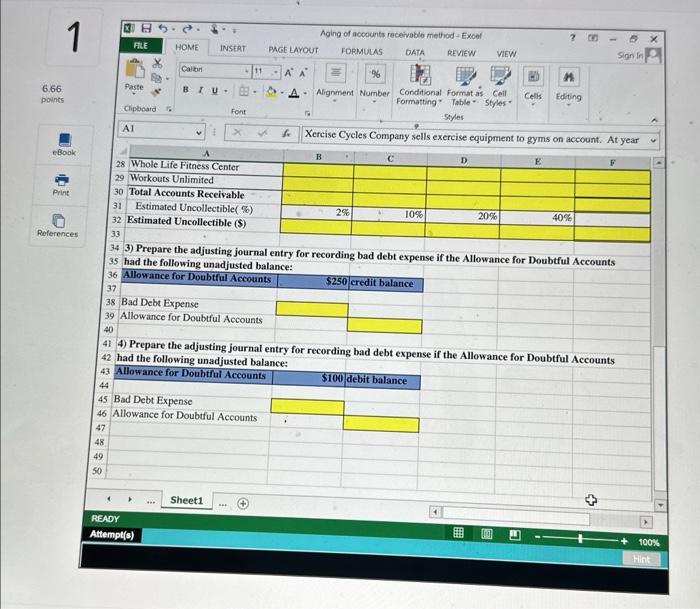This screenshot has height=609, width=700.
Task: Open the font size 11 dropdown
Action: pos(276,72)
